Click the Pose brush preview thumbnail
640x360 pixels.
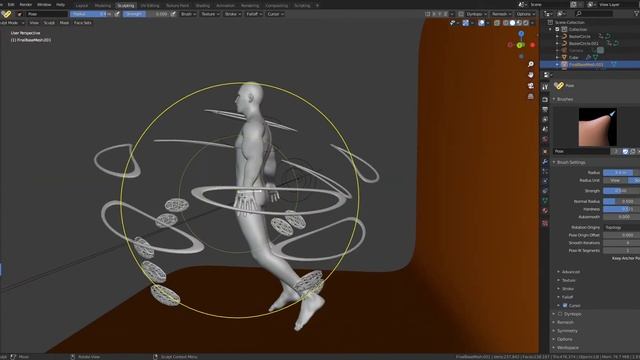(x=597, y=127)
